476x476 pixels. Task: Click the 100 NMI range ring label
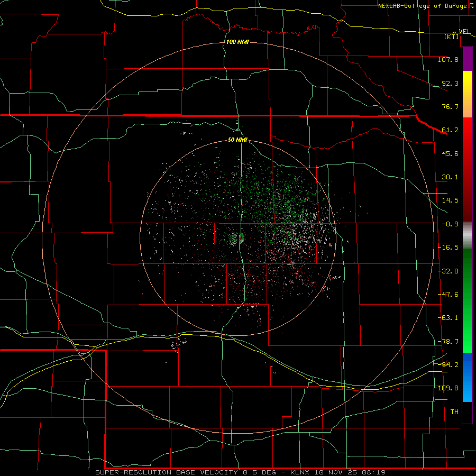237,42
